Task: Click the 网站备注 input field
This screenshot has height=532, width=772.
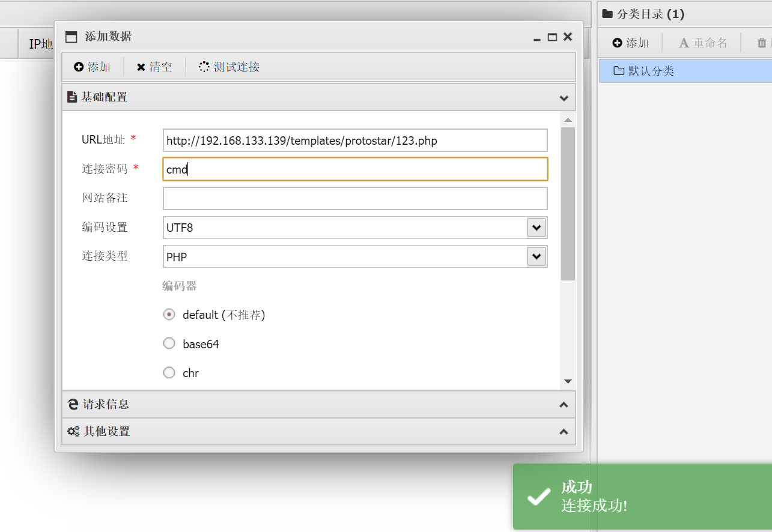Action: [355, 198]
